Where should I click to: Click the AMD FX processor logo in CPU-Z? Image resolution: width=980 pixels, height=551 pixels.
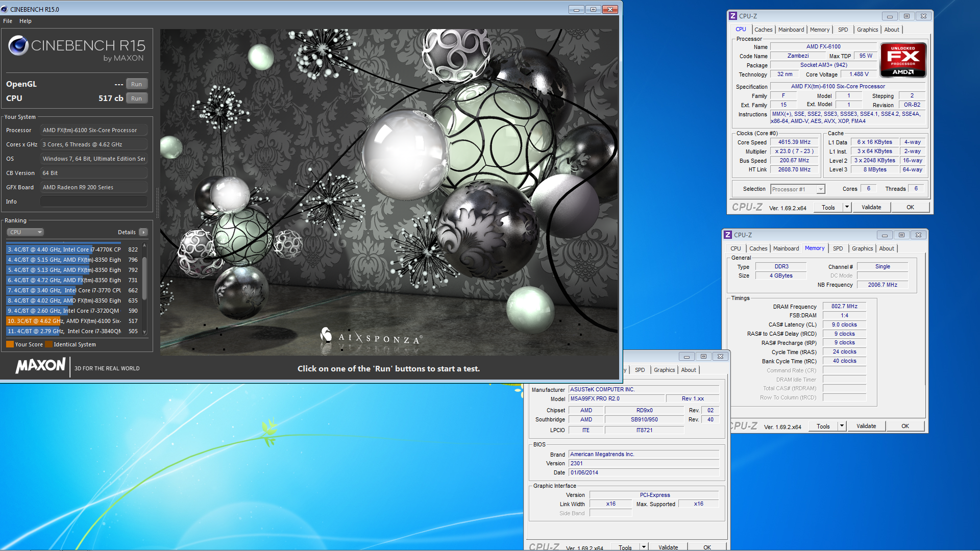coord(903,60)
